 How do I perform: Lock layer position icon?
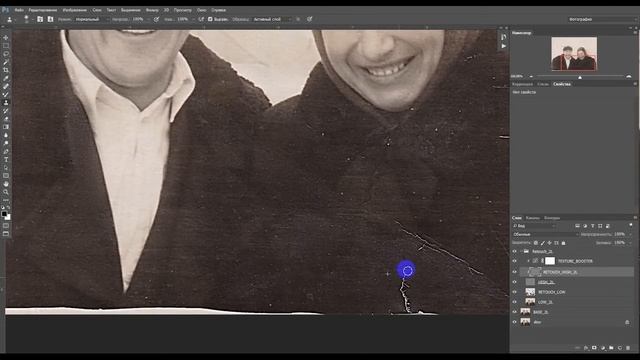pos(550,243)
